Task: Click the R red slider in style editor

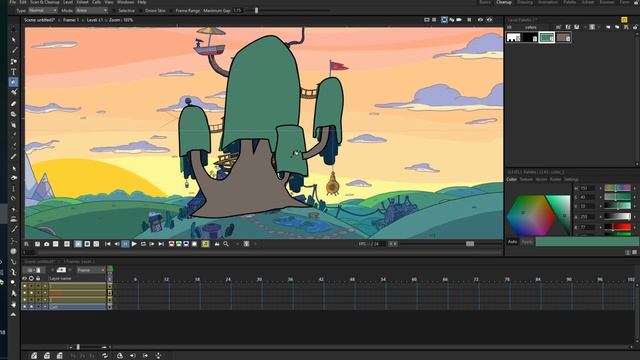Action: (x=618, y=227)
